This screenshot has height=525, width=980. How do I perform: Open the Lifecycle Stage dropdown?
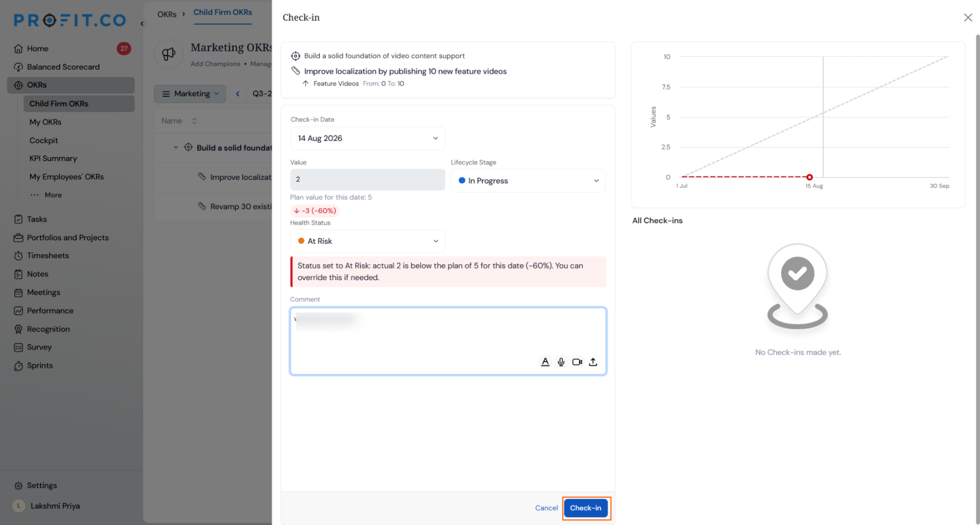tap(528, 181)
